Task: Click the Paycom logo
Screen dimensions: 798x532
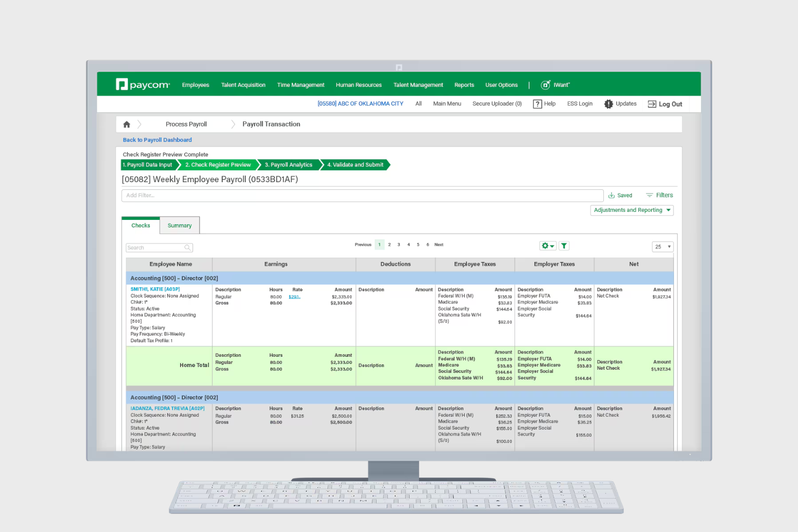Action: pyautogui.click(x=142, y=84)
